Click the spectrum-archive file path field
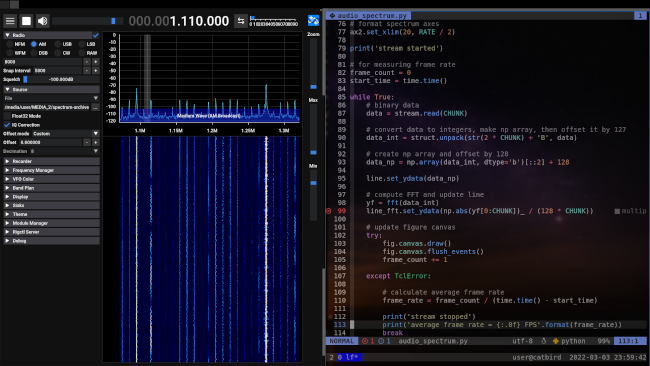 (x=47, y=107)
